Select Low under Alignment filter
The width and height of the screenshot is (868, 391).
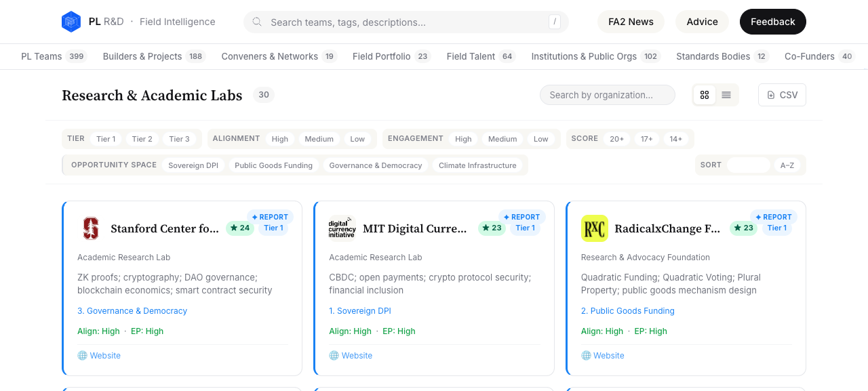pos(357,139)
